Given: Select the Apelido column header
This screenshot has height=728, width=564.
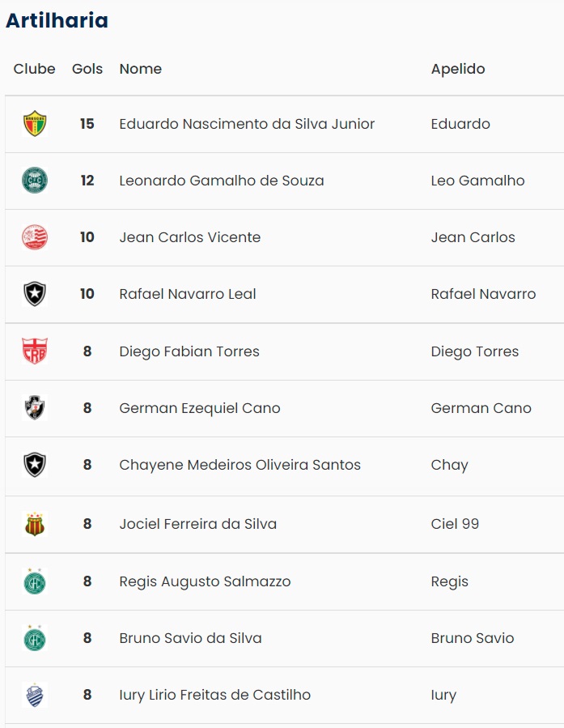Looking at the screenshot, I should point(458,69).
